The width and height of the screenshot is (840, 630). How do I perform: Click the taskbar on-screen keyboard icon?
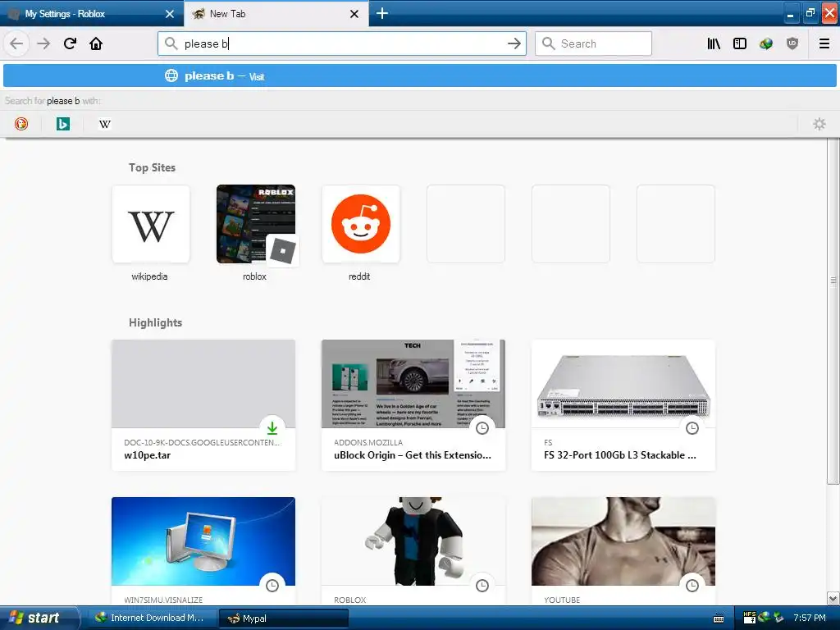click(x=719, y=619)
